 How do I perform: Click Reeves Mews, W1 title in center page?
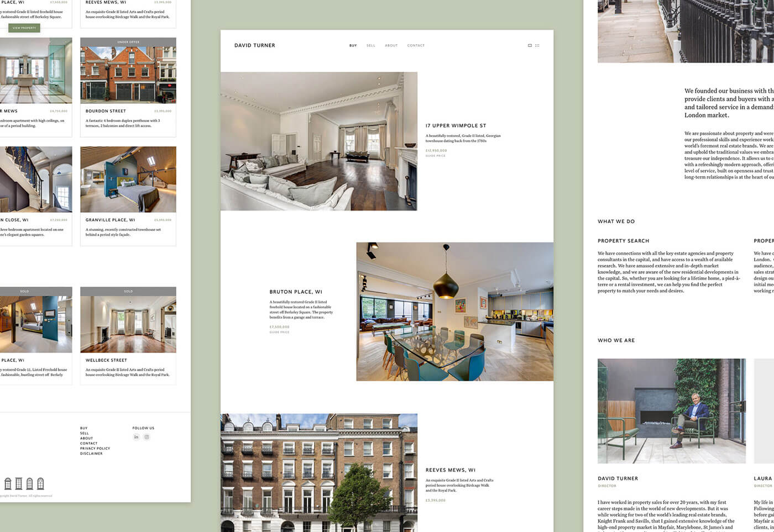451,470
